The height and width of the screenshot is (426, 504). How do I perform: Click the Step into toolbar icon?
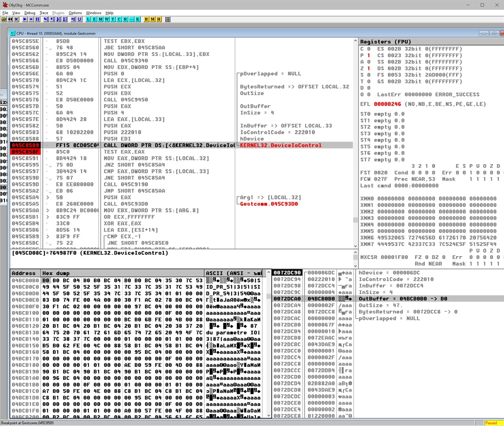click(x=46, y=19)
